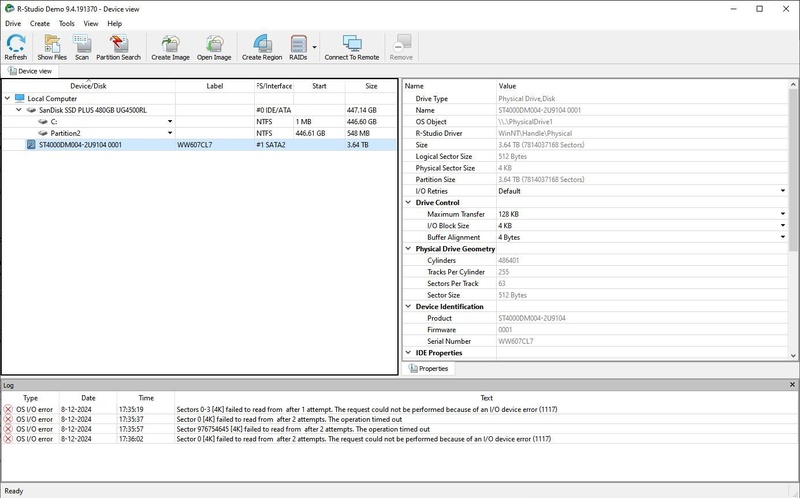Collapse the IDE Properties section
This screenshot has height=498, width=800.
click(408, 353)
